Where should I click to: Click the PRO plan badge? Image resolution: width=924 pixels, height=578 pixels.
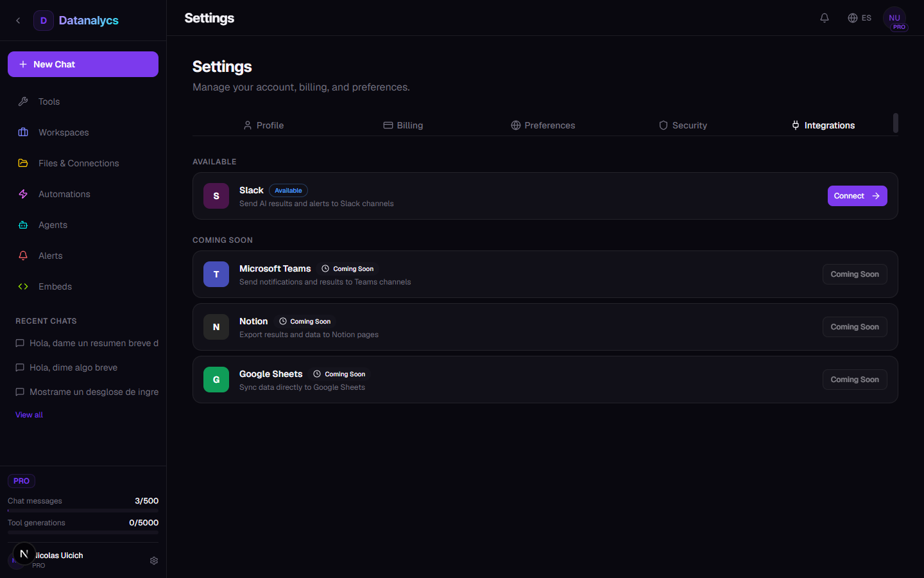21,480
